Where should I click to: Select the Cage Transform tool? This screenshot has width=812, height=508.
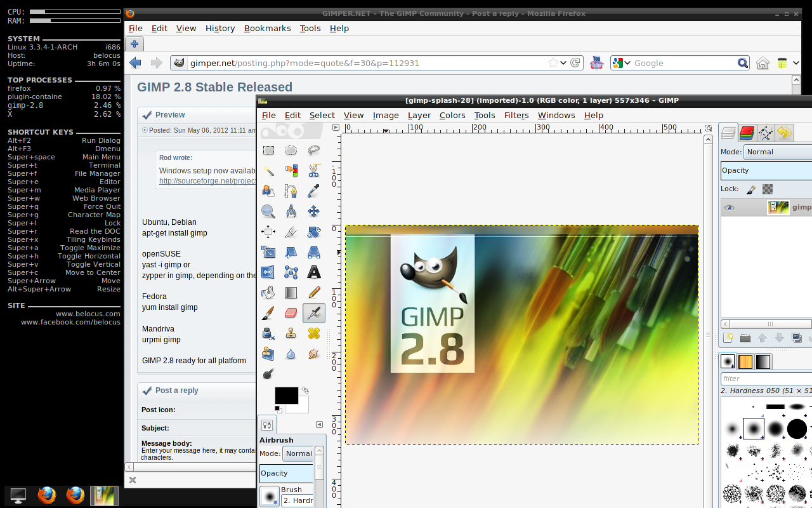coord(291,272)
